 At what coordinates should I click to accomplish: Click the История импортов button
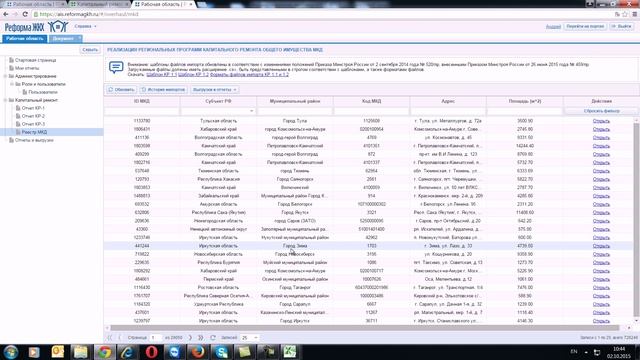(163, 89)
